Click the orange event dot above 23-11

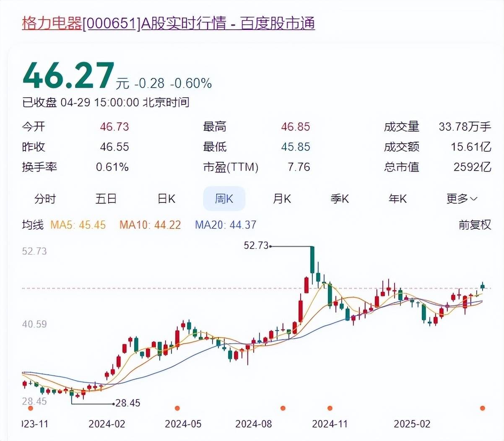pos(30,408)
